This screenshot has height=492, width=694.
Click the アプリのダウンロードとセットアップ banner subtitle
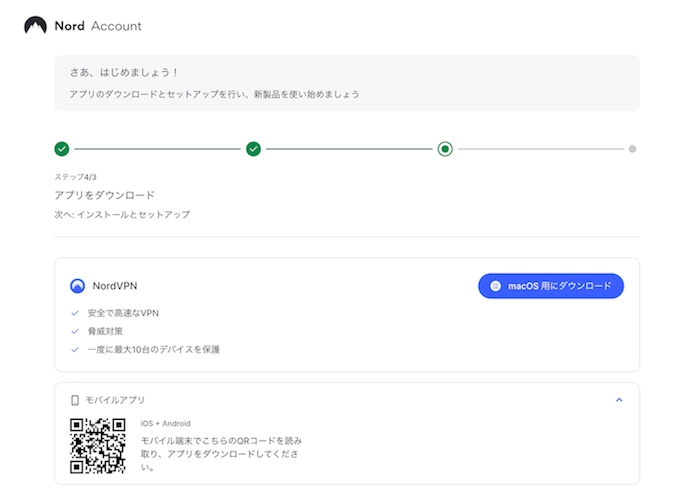pyautogui.click(x=214, y=94)
